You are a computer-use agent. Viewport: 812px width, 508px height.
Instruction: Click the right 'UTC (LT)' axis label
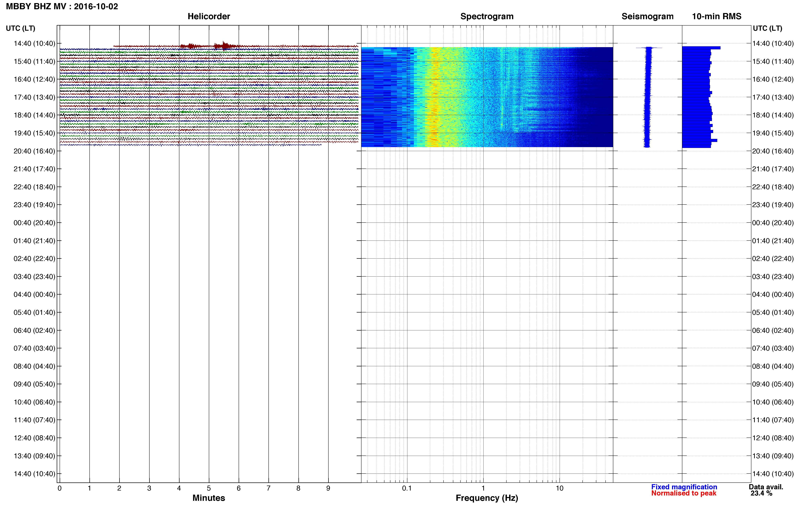point(767,28)
